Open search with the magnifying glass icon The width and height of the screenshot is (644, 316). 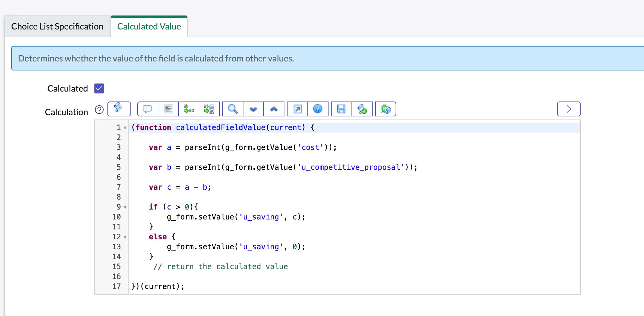[x=233, y=109]
